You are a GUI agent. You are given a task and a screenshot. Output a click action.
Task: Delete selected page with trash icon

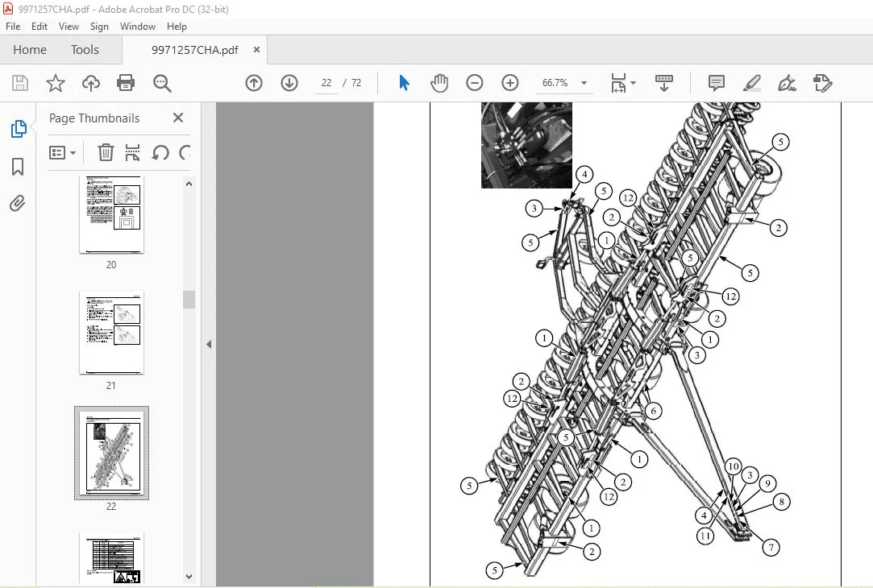[x=106, y=152]
